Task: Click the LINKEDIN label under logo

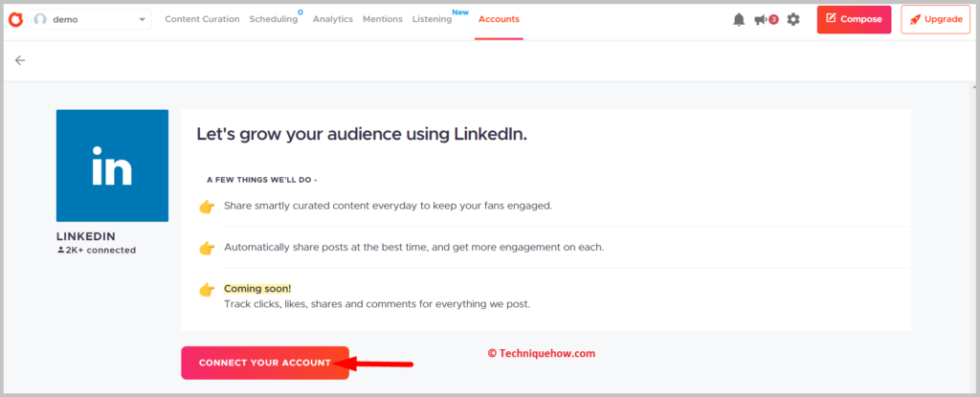Action: [85, 236]
